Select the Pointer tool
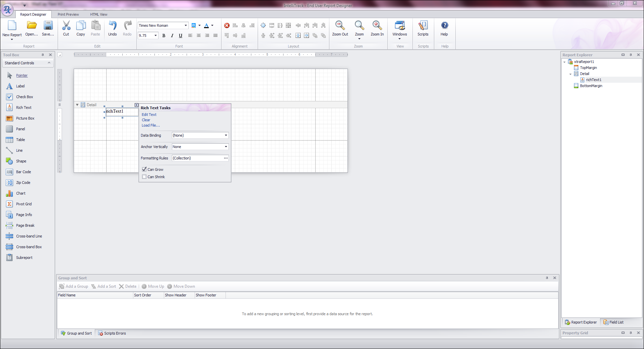 tap(22, 75)
